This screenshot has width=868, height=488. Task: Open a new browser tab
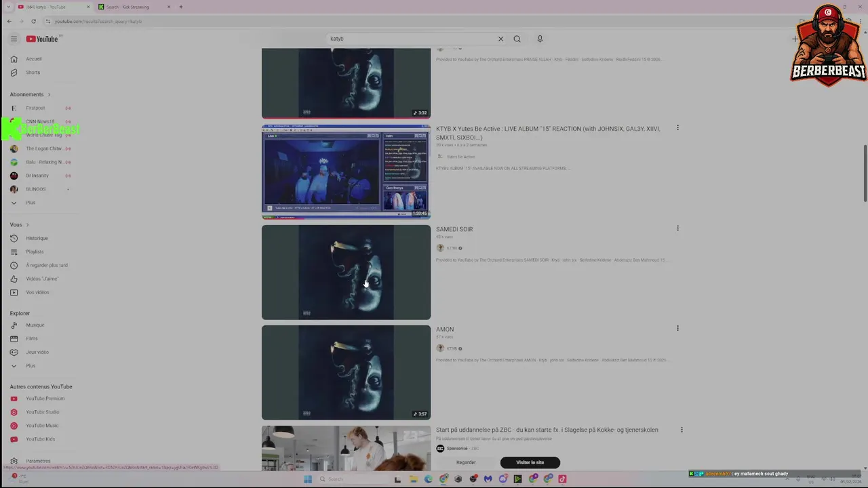180,7
